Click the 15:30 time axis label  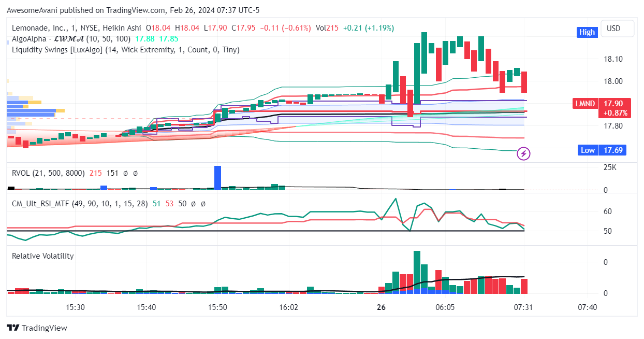click(76, 307)
